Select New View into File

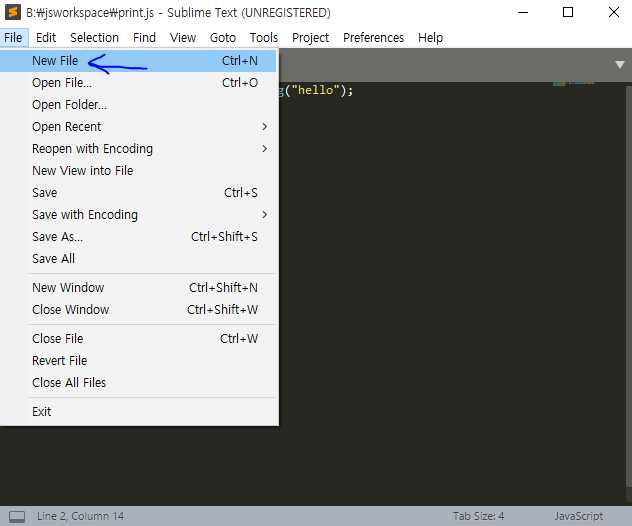[138, 171]
